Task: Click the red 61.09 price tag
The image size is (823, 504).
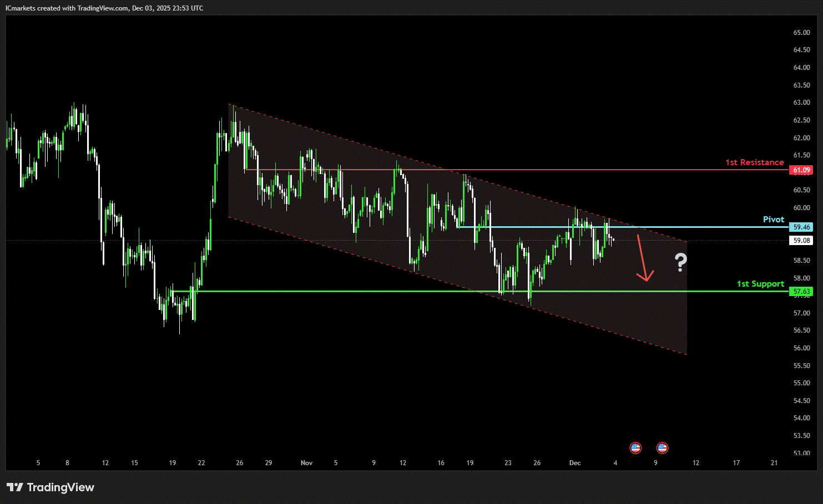Action: 801,170
